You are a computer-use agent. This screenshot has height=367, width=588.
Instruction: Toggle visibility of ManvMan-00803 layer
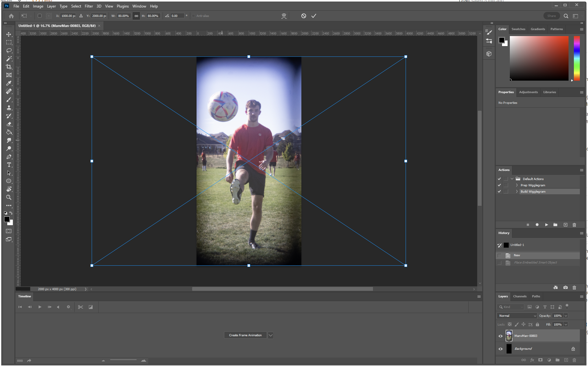[x=500, y=336]
